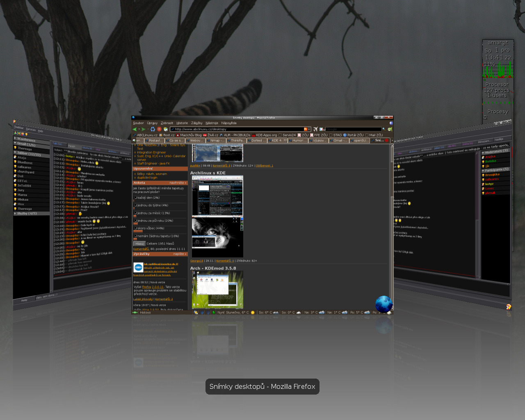Open the Zobrazit menu
Screen dimensions: 525x420
click(167, 123)
